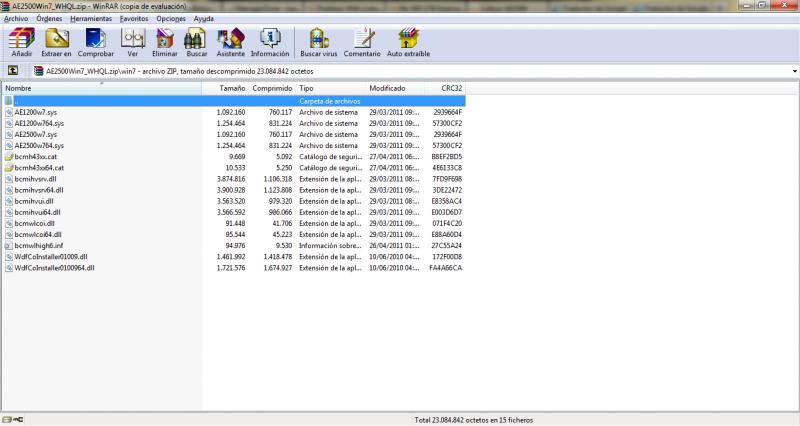
Task: Select the WdfCoInstaller0100964.dll file
Action: point(54,268)
